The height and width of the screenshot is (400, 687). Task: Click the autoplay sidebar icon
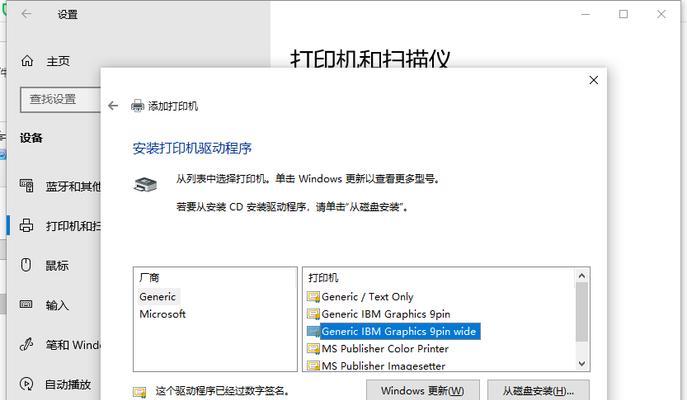(x=26, y=384)
